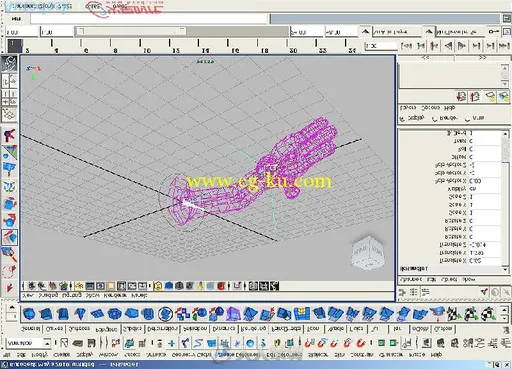Click the purple transparent cube shelf icon

click(x=233, y=314)
